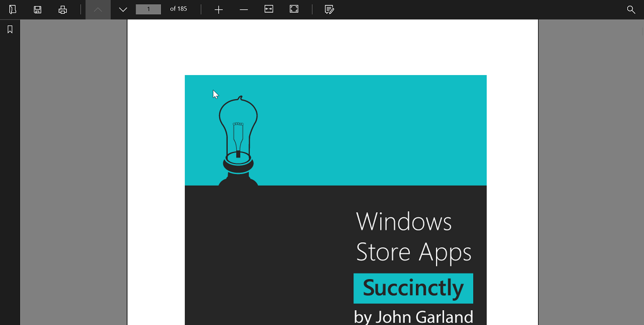Viewport: 644px width, 325px height.
Task: Open the layout/table of contents panel icon
Action: point(12,10)
